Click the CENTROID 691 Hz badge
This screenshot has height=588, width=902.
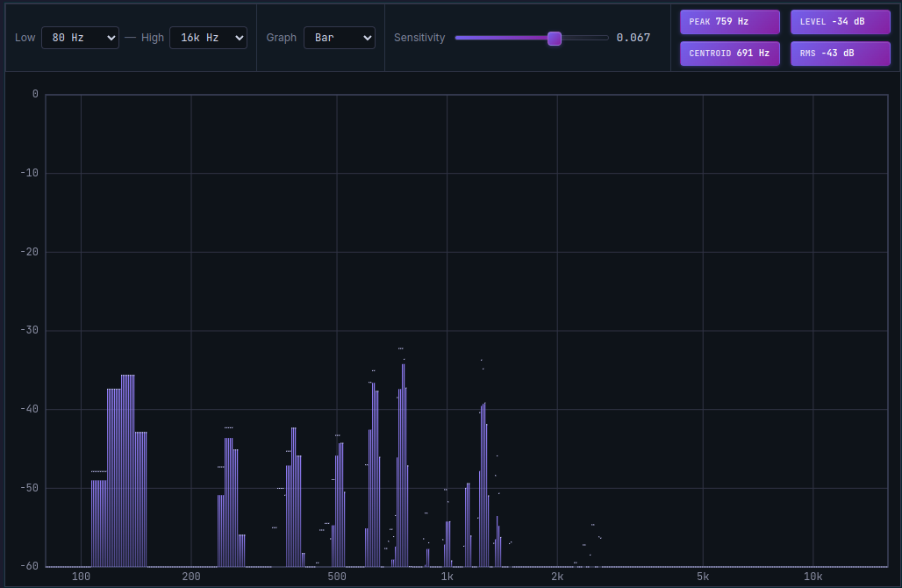point(729,54)
